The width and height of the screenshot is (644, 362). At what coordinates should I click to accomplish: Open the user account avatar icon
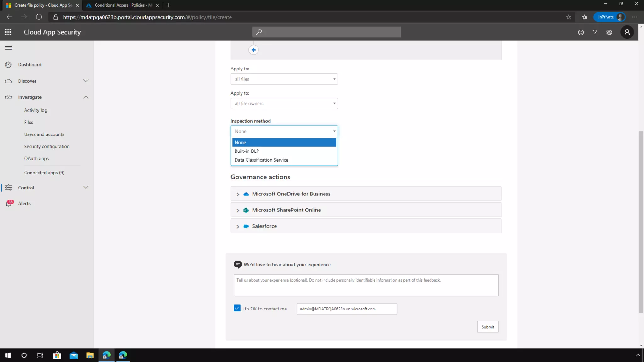pos(627,32)
